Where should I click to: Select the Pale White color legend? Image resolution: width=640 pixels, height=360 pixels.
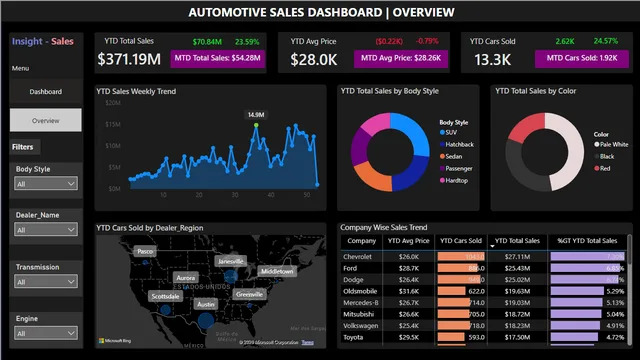pyautogui.click(x=611, y=144)
